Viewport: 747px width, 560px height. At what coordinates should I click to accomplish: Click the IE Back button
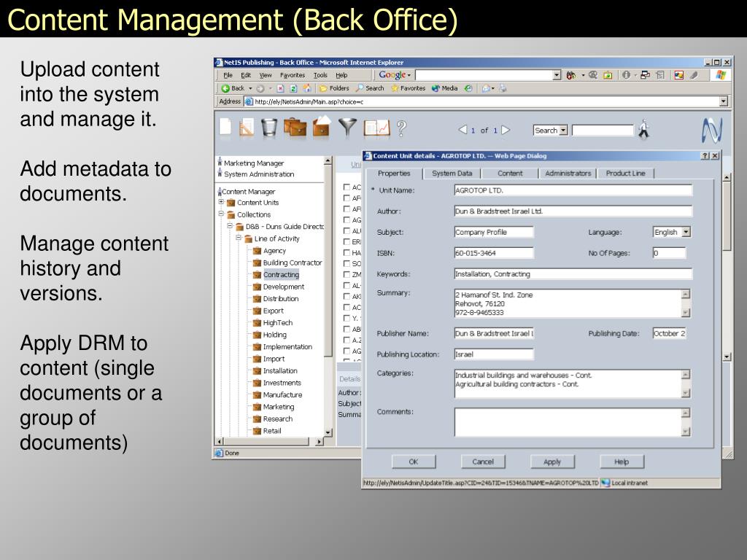click(233, 88)
